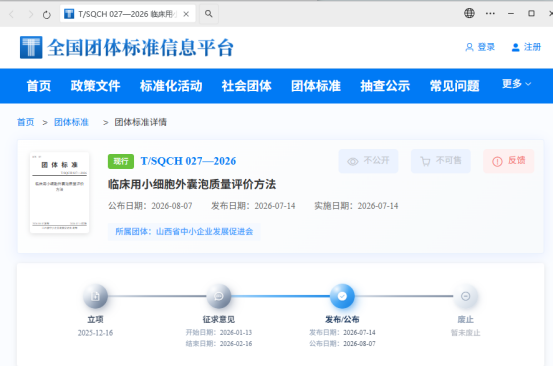Click the 不可售 cart button
The height and width of the screenshot is (367, 554).
click(x=441, y=161)
